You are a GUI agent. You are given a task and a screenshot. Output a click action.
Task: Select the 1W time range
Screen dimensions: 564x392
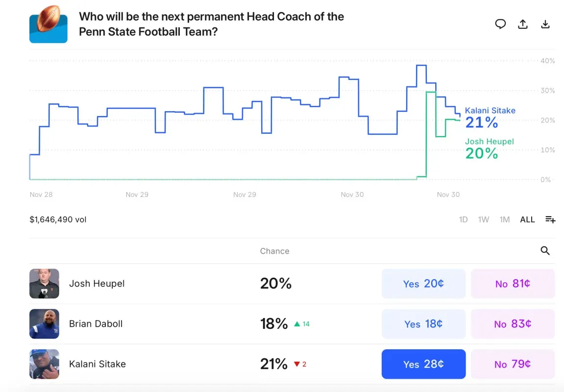483,220
